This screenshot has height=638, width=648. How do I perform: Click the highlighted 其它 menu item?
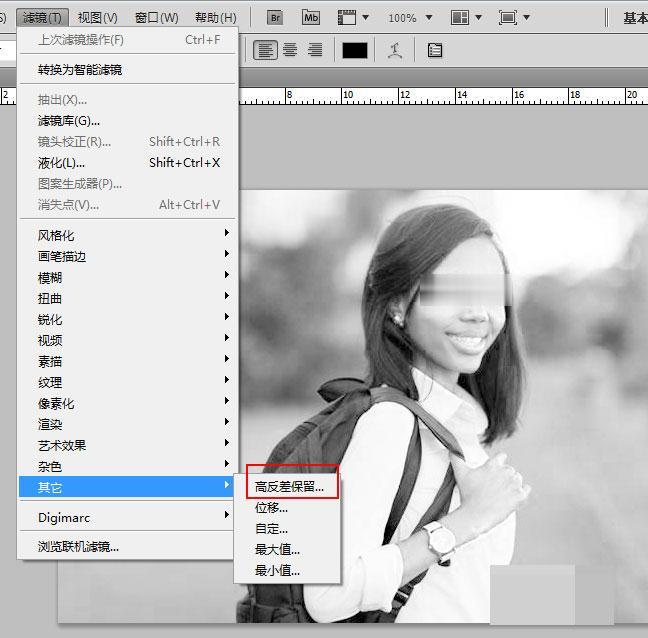click(x=127, y=487)
